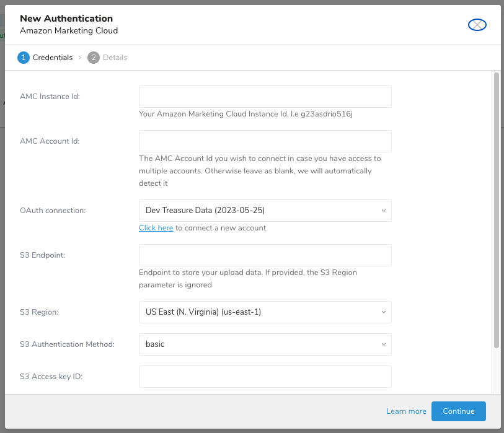Image resolution: width=504 pixels, height=433 pixels.
Task: Click the S3 Authentication Method chevron
Action: tap(383, 344)
